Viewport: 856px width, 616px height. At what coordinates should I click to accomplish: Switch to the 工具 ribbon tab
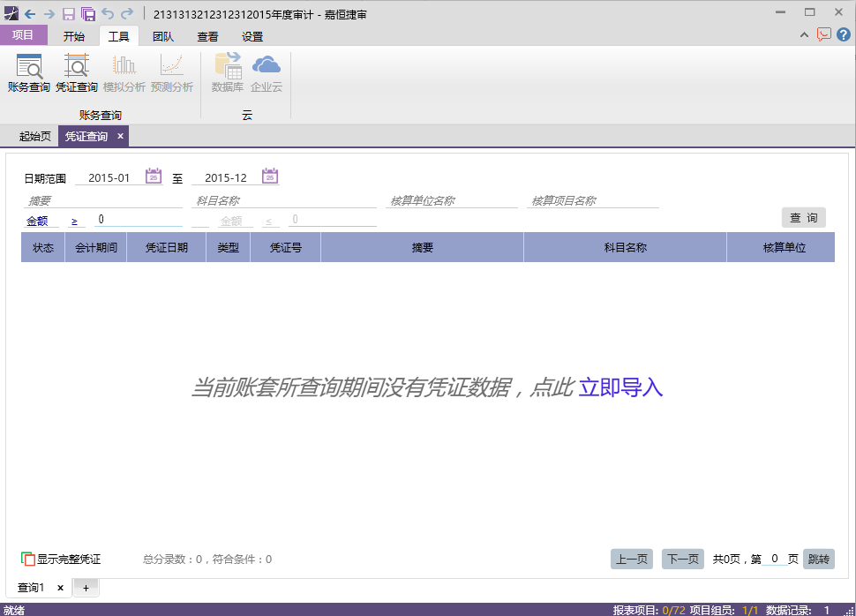118,36
